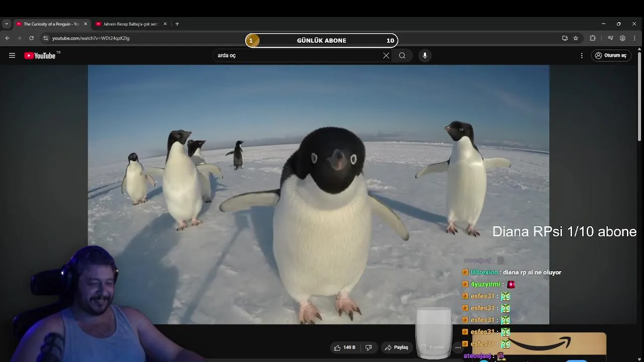Open media controls music-note icon

pyautogui.click(x=610, y=38)
